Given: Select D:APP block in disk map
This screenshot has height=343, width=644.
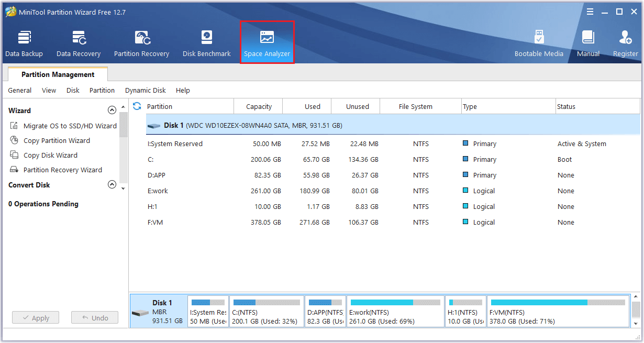Looking at the screenshot, I should 325,311.
